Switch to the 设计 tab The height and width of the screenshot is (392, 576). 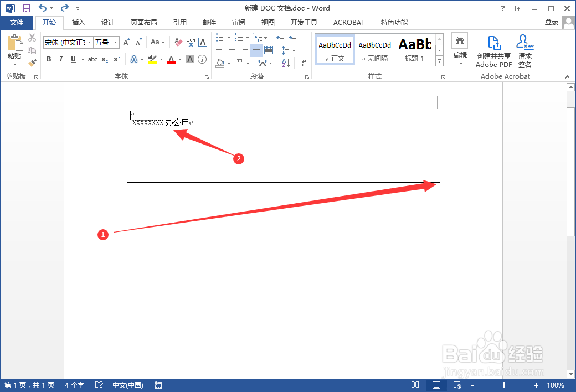107,22
